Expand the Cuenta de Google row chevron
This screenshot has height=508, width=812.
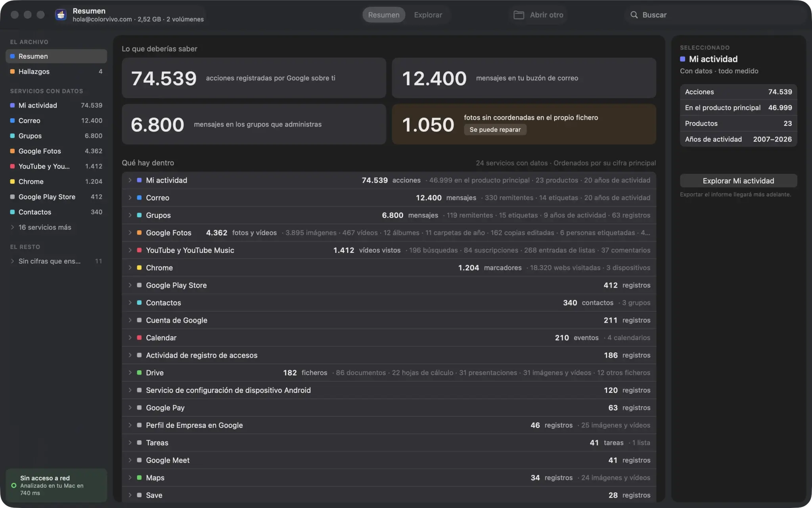pos(130,320)
